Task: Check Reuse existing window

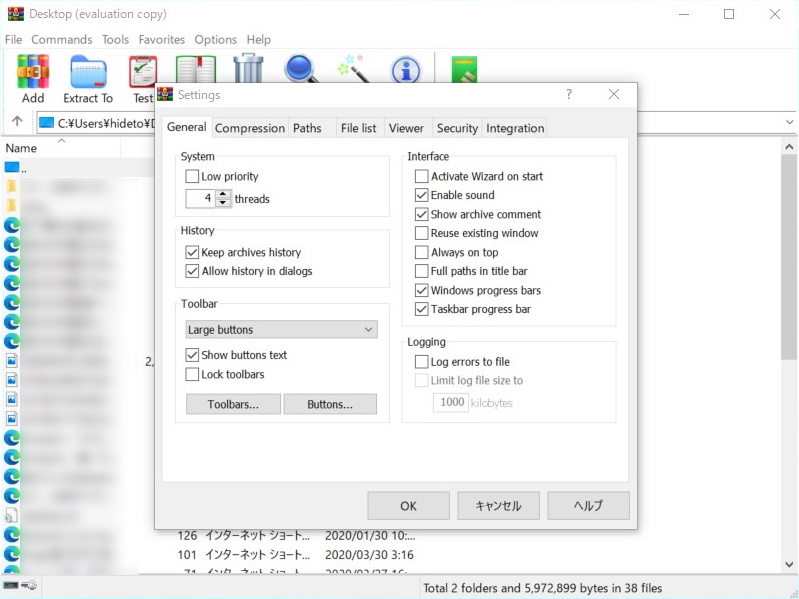Action: [x=421, y=233]
